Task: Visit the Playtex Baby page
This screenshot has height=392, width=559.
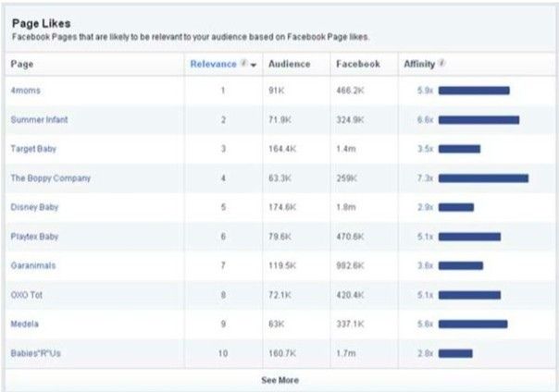Action: [x=36, y=236]
